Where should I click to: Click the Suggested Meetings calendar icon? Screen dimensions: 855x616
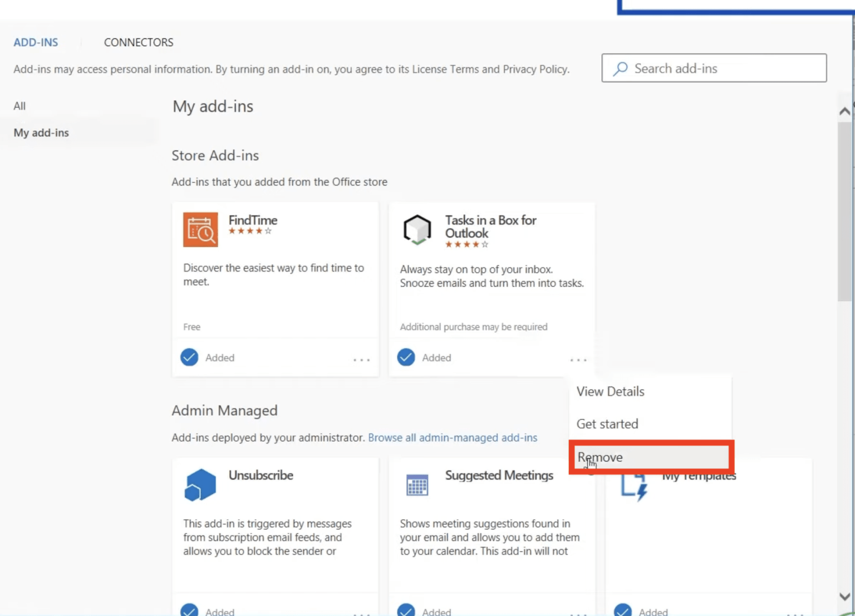pyautogui.click(x=417, y=484)
